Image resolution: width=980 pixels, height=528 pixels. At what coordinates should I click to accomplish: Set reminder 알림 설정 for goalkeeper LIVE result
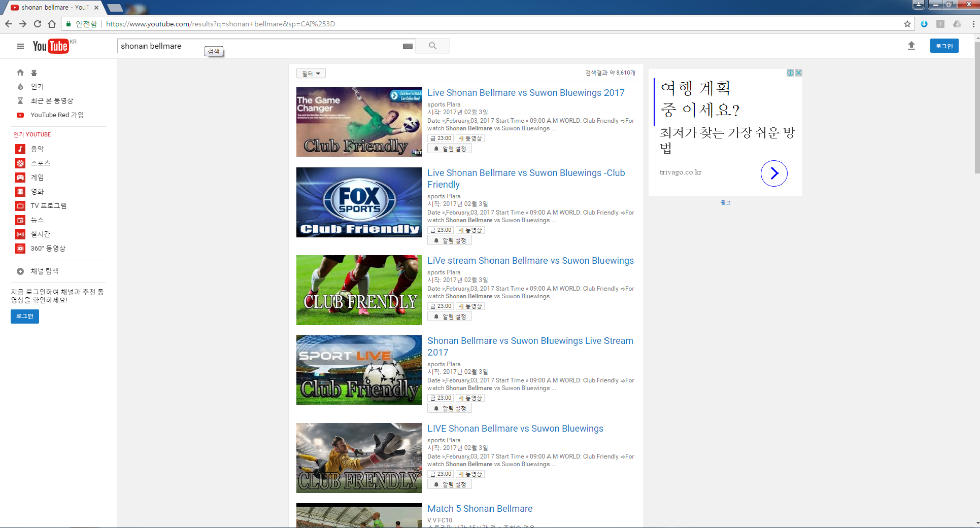[x=450, y=484]
